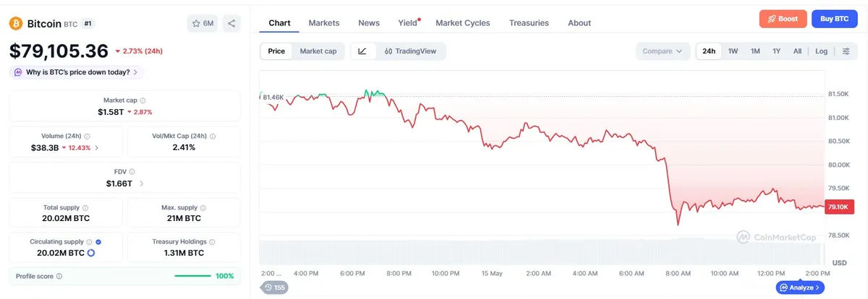Click the Buy BTC button

coord(835,19)
